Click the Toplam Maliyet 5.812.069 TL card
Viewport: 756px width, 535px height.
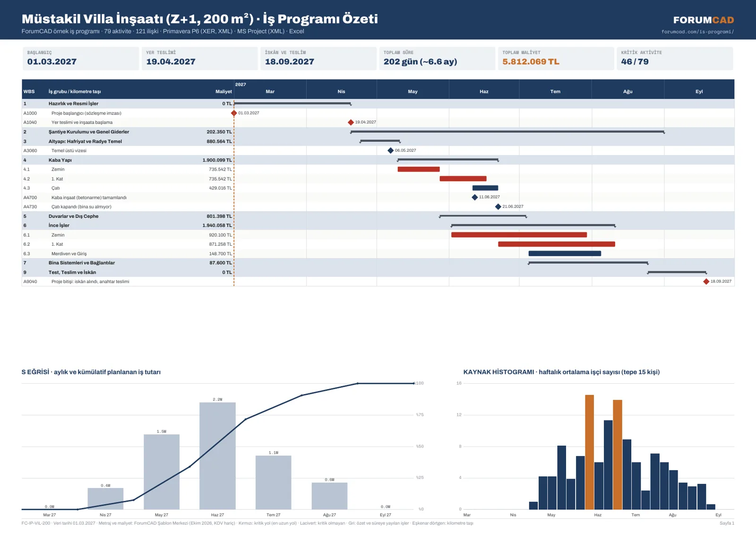coord(556,58)
